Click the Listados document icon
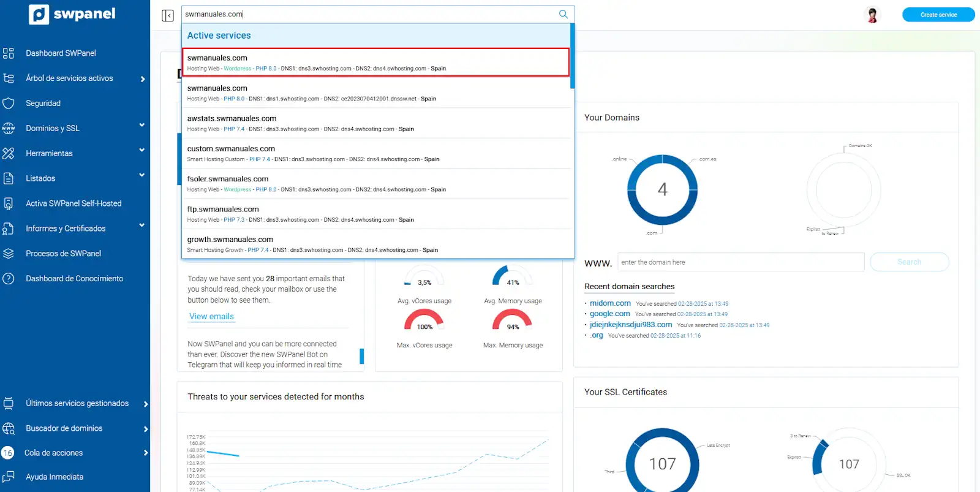The height and width of the screenshot is (492, 980). [9, 179]
